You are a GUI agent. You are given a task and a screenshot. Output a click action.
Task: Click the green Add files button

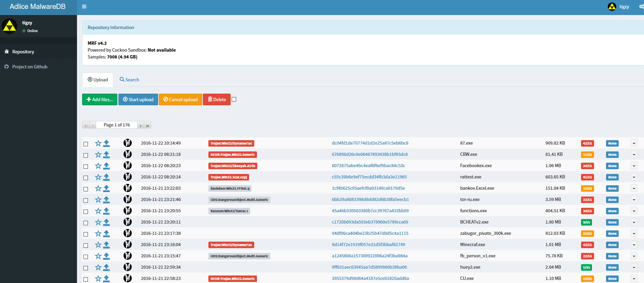tap(100, 99)
